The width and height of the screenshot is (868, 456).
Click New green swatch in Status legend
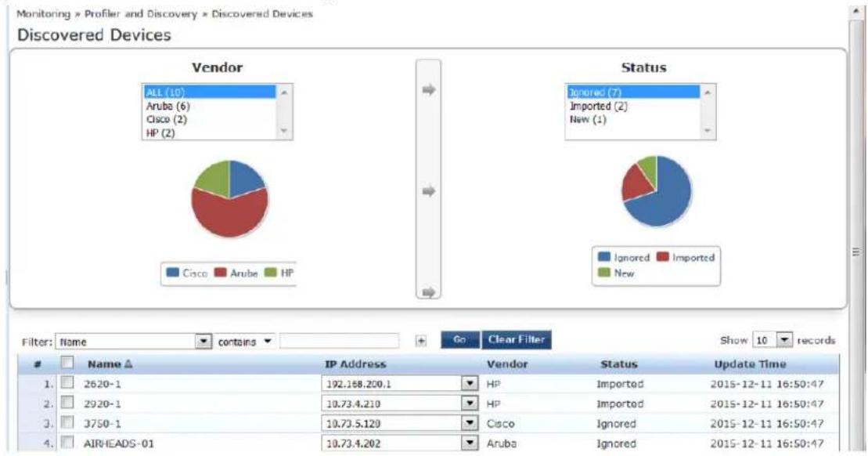[604, 273]
